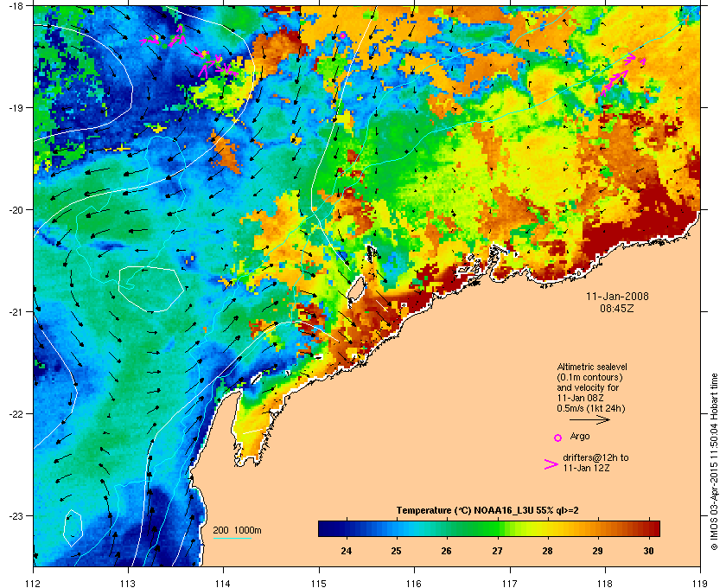The width and height of the screenshot is (726, 588).
Task: Click the latitude axis label -20
Action: pos(16,210)
